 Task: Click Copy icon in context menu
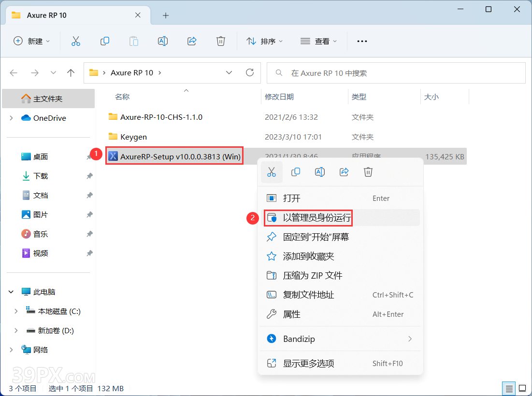tap(296, 172)
